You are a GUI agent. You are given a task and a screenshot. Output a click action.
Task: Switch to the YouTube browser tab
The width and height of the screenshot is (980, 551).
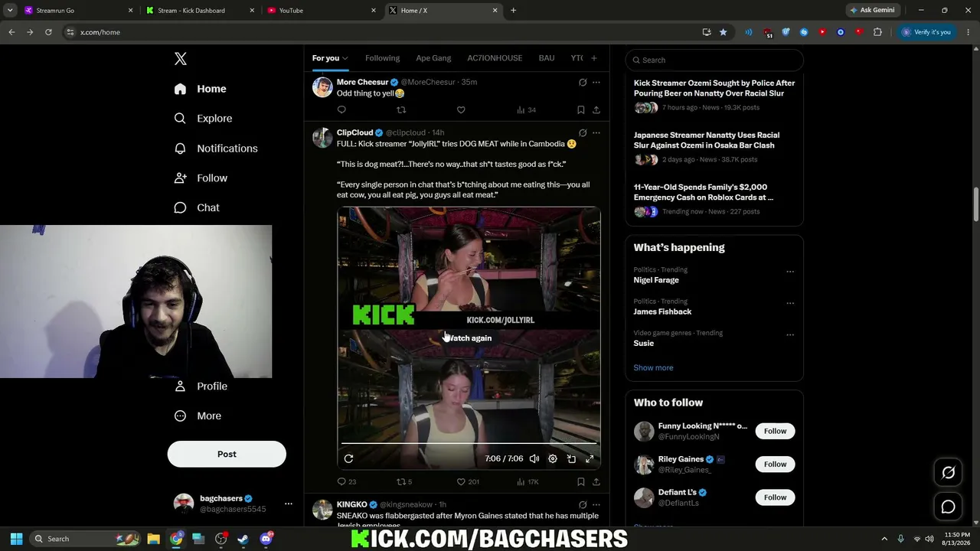(322, 11)
